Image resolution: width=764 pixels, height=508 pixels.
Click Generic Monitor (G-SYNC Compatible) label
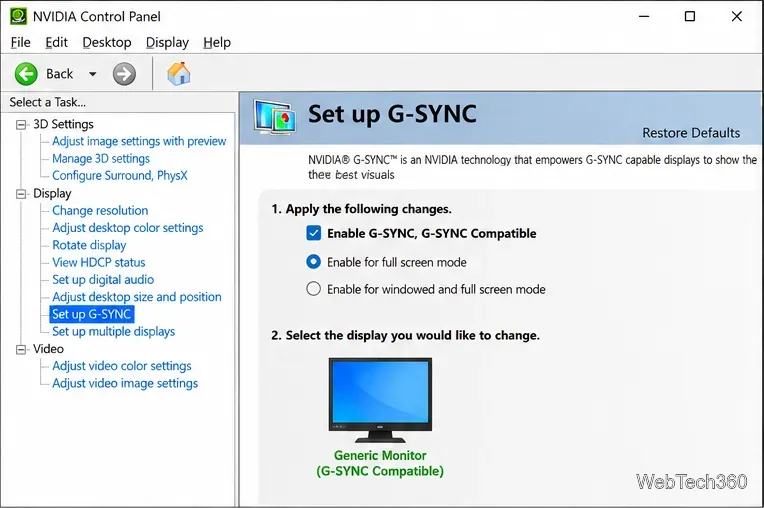[380, 463]
